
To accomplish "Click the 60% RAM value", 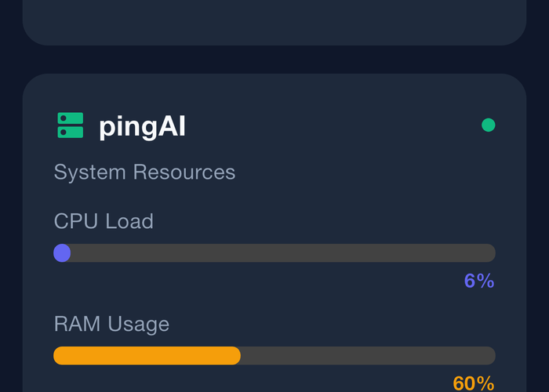I will pyautogui.click(x=473, y=383).
